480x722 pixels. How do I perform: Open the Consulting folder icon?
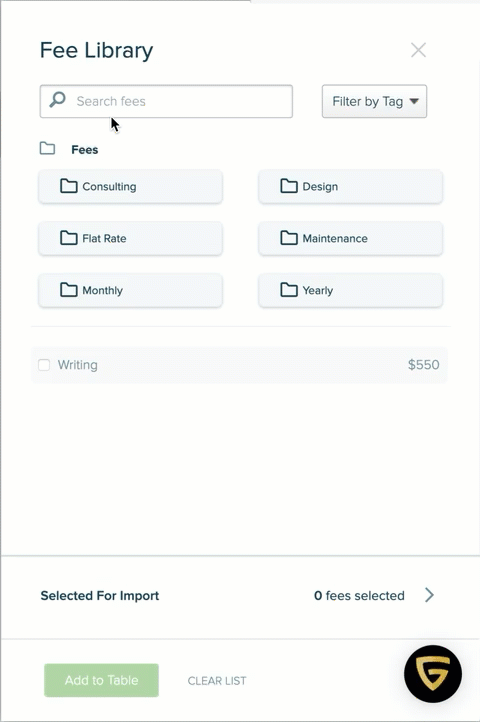(69, 186)
